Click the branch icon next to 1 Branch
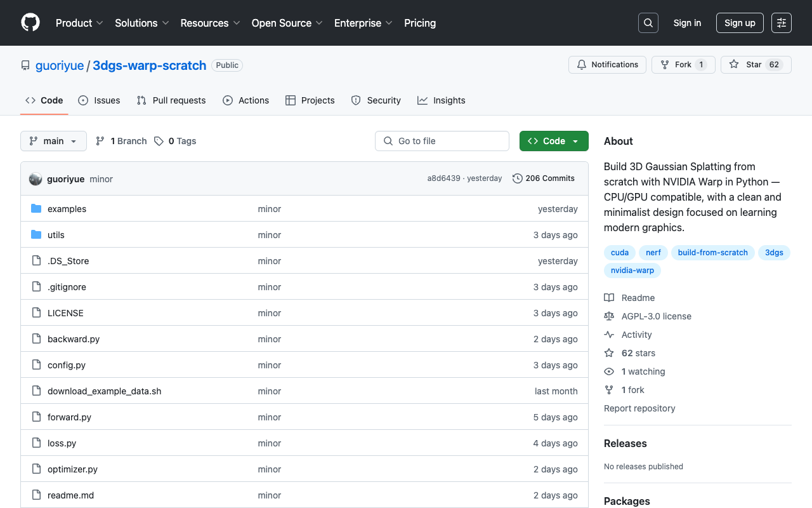The image size is (812, 508). 100,141
